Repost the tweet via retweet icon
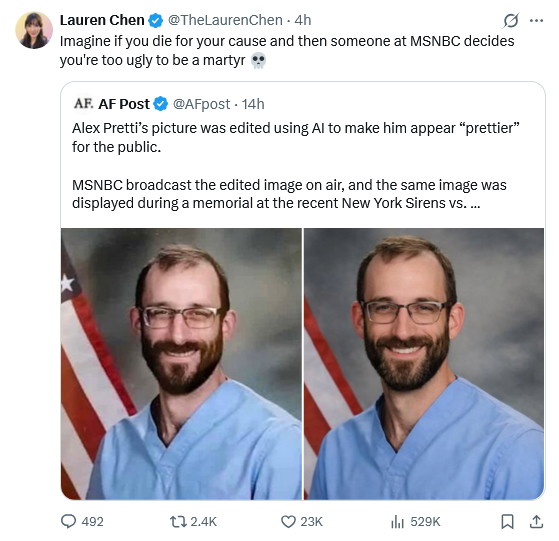Viewport: 559px width, 541px height. pyautogui.click(x=193, y=521)
